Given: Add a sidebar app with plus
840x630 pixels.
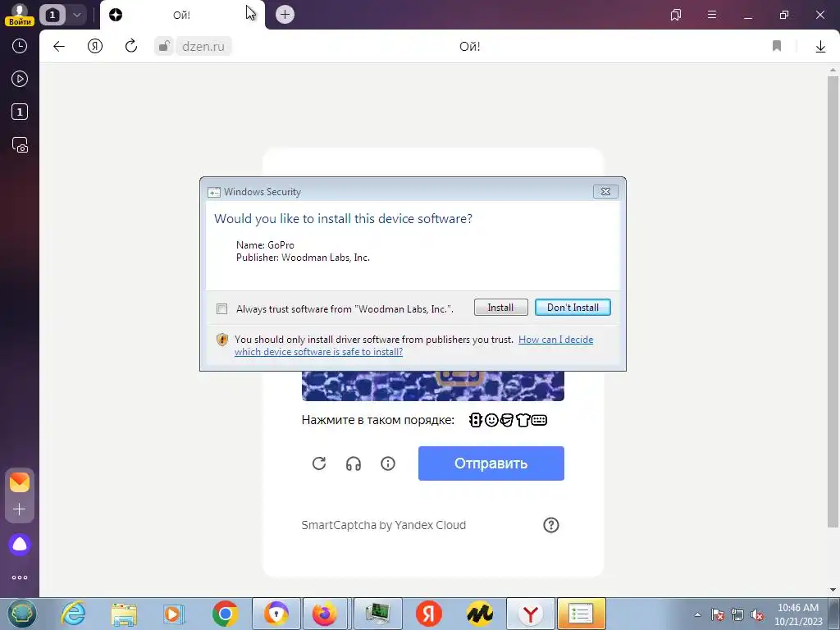Looking at the screenshot, I should tap(20, 509).
